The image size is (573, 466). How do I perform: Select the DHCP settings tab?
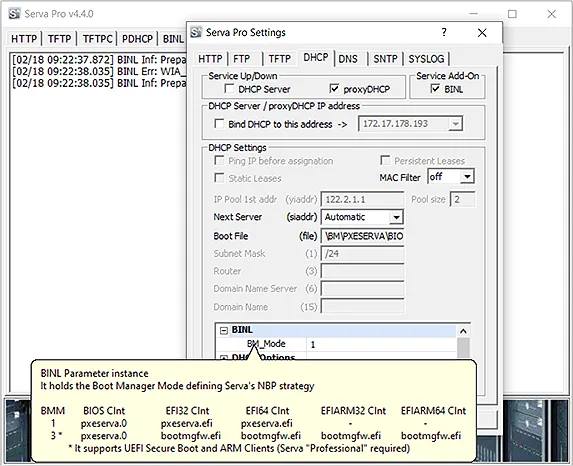point(316,58)
